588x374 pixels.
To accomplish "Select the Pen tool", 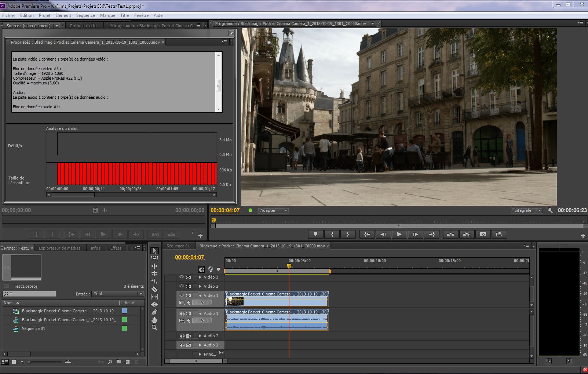I will point(154,312).
